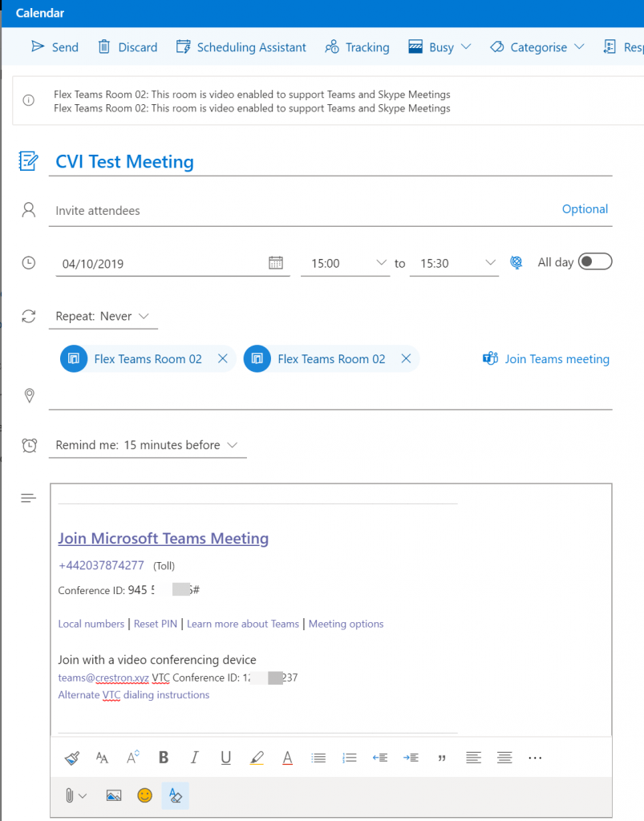Increase the paragraph indent
Screen dimensions: 644x821
point(411,758)
